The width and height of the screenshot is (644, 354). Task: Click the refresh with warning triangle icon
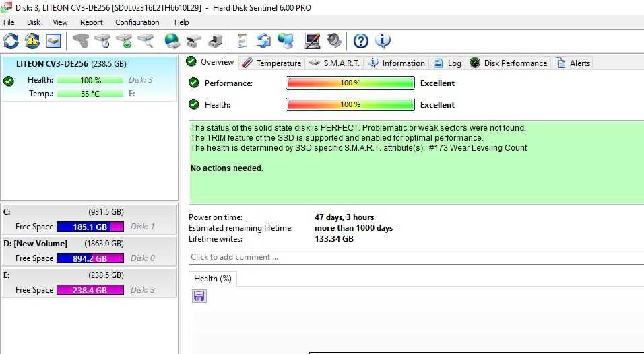click(32, 41)
